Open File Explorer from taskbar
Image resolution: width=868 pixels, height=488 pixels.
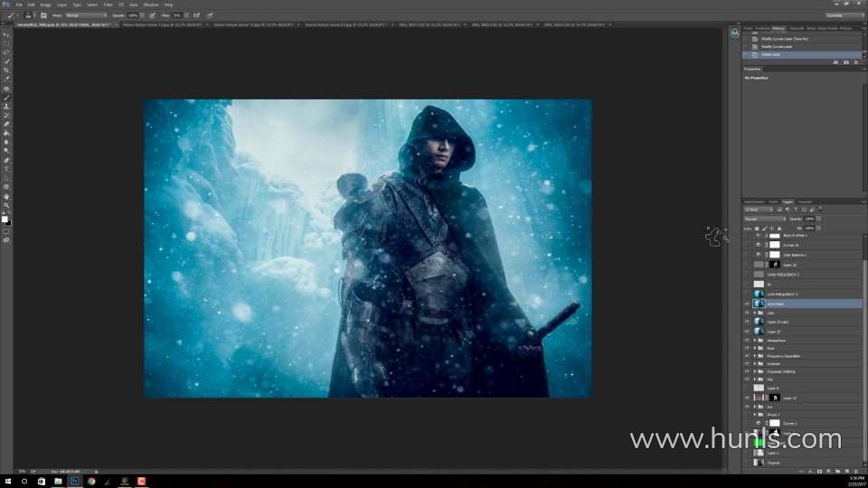(58, 482)
